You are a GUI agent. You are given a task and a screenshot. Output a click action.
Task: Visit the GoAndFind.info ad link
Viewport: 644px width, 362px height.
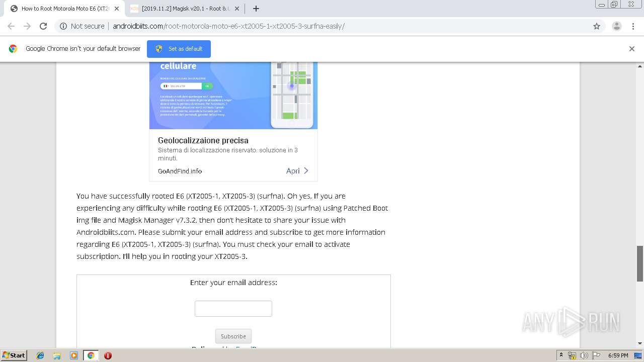coord(180,171)
